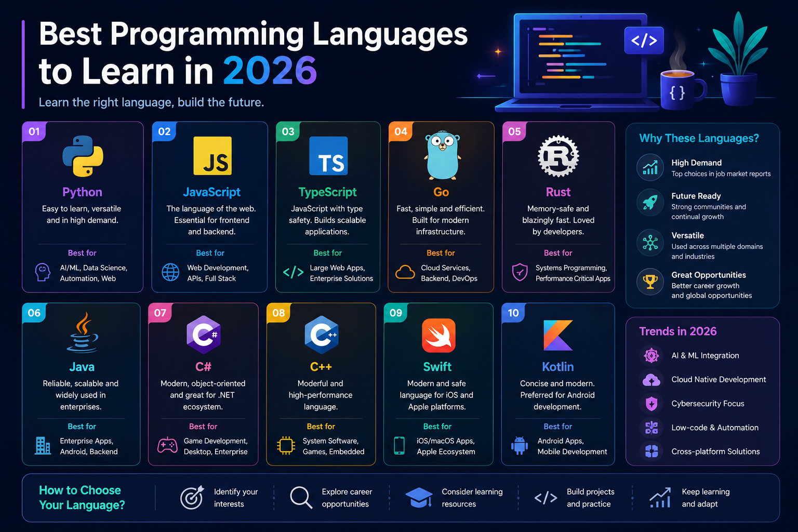Click the target icon beside Identify your interests
This screenshot has height=532, width=798.
192,498
